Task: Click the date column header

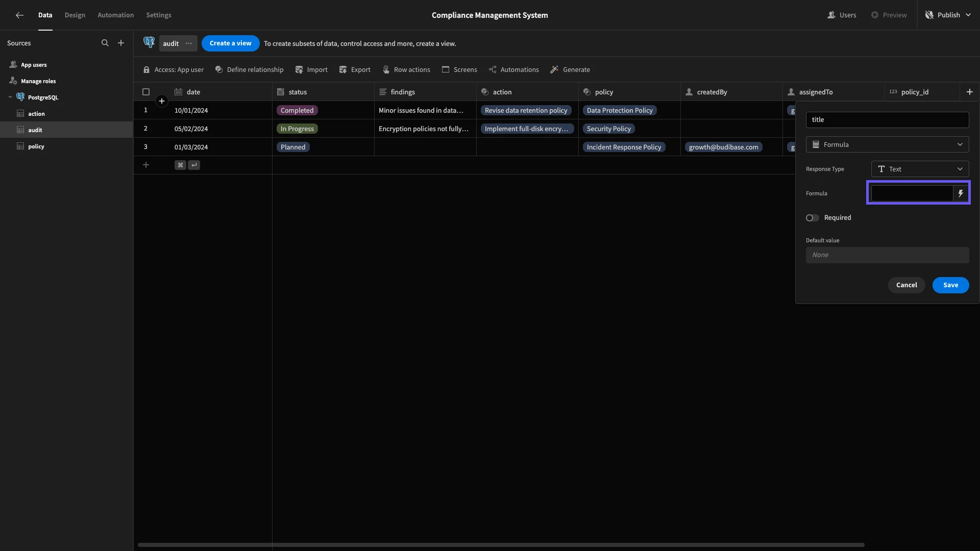Action: tap(221, 92)
